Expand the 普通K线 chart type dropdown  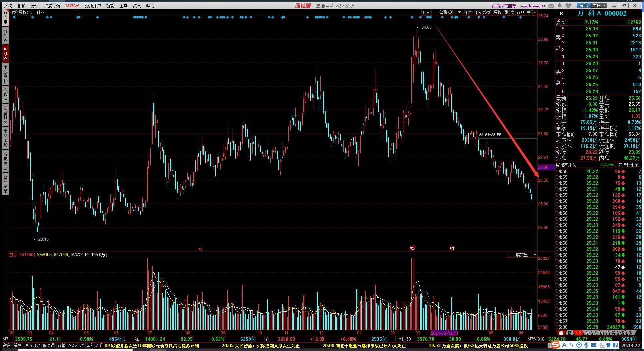coord(446,12)
